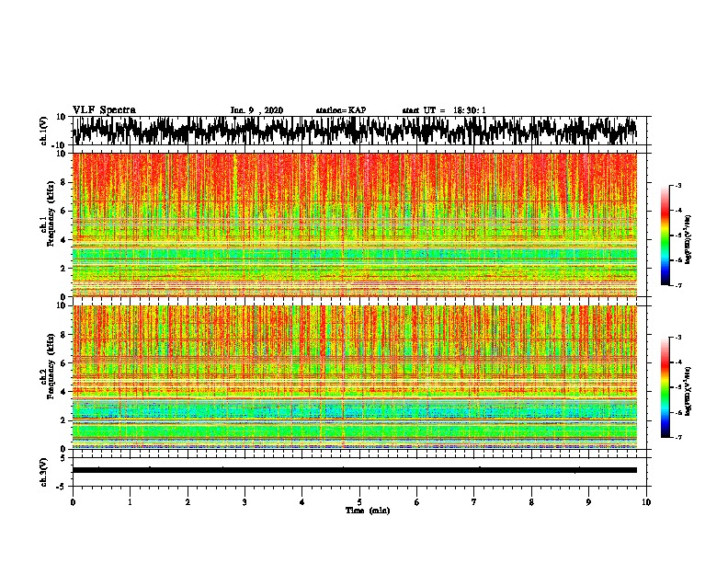Click the ch.2 color bar "log(PSD)" units label

click(x=688, y=392)
